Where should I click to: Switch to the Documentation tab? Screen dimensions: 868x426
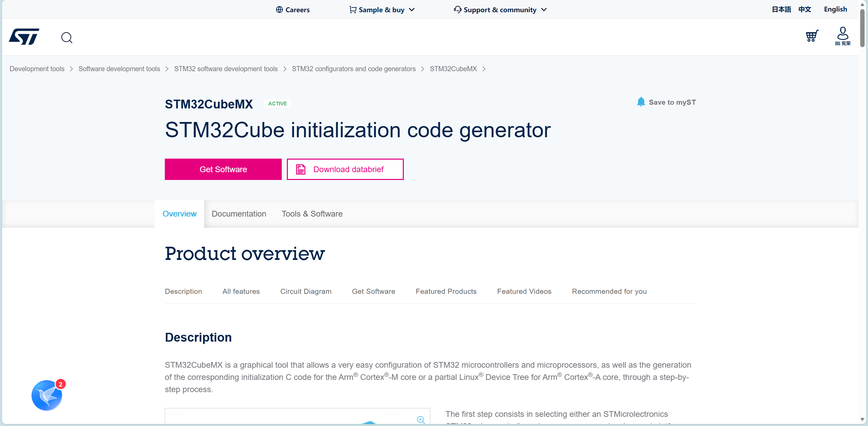[x=239, y=214]
